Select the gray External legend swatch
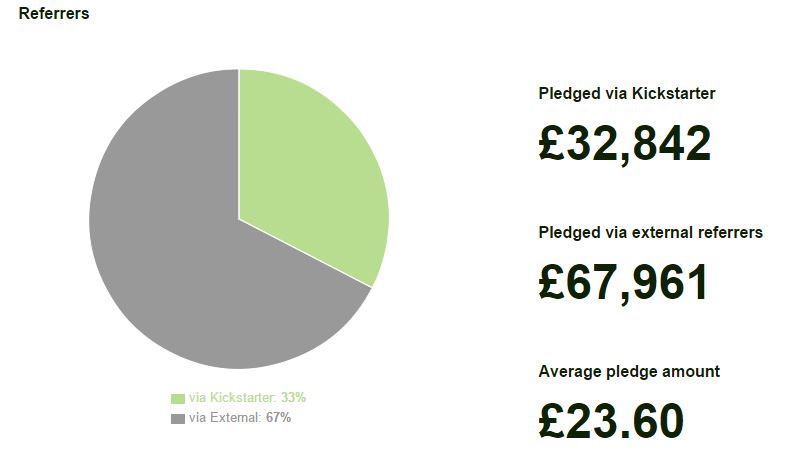 (178, 418)
